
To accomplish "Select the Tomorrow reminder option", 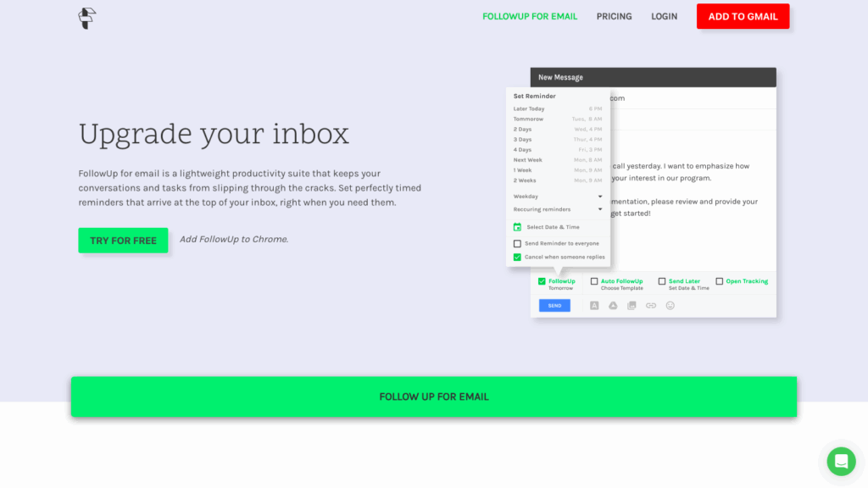I will click(x=527, y=119).
